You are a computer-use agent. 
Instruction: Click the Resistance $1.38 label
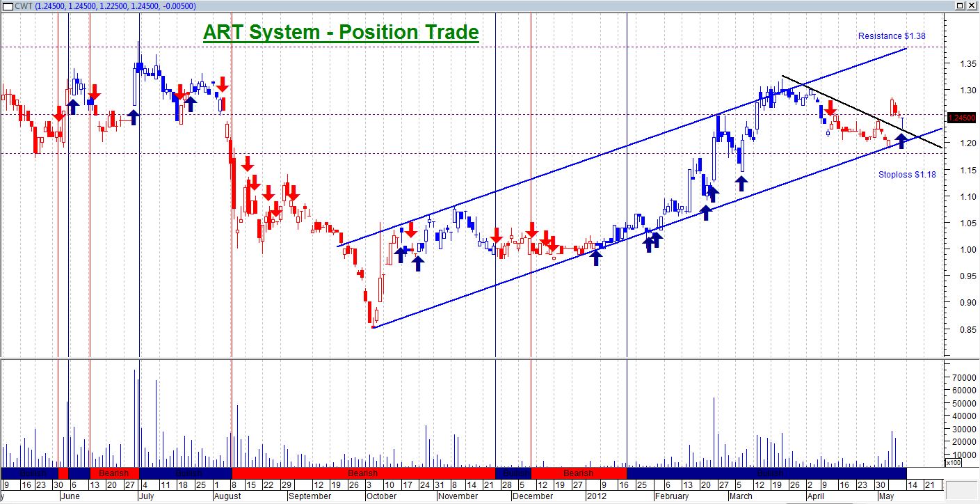pyautogui.click(x=892, y=36)
